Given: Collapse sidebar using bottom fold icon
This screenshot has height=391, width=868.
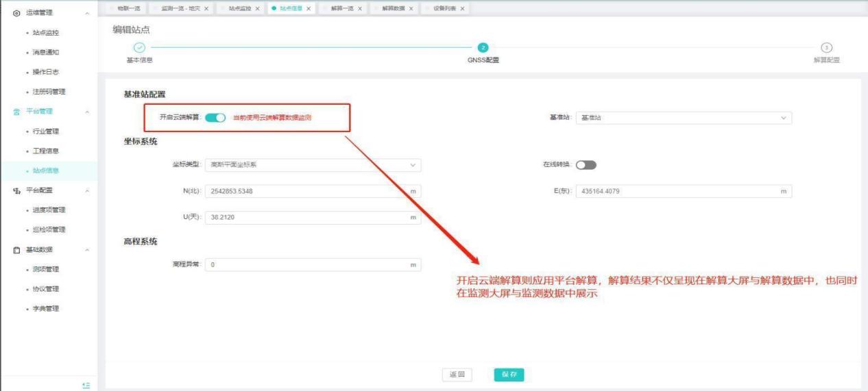Looking at the screenshot, I should [x=86, y=386].
